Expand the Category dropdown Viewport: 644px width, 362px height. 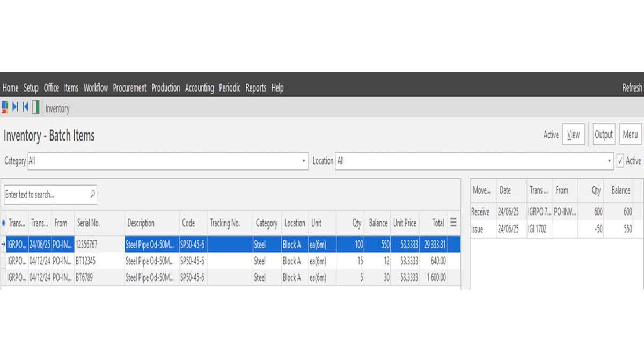point(304,161)
